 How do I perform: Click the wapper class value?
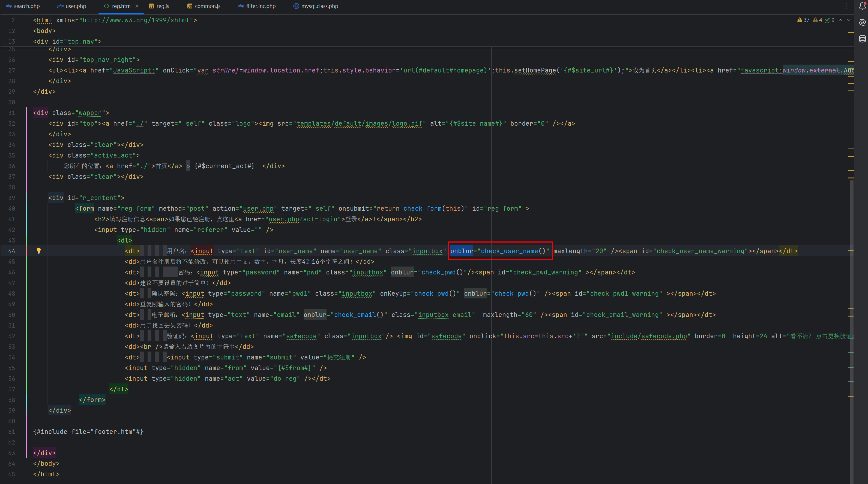point(90,113)
